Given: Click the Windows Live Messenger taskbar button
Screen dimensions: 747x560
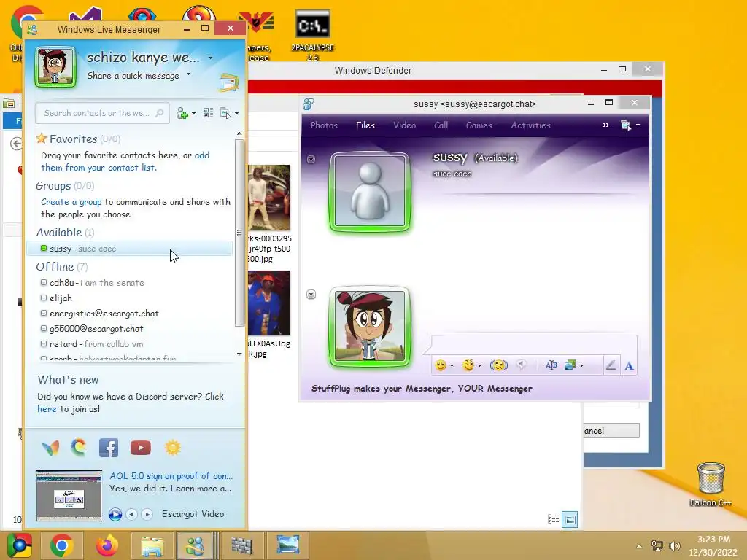Looking at the screenshot, I should (196, 545).
